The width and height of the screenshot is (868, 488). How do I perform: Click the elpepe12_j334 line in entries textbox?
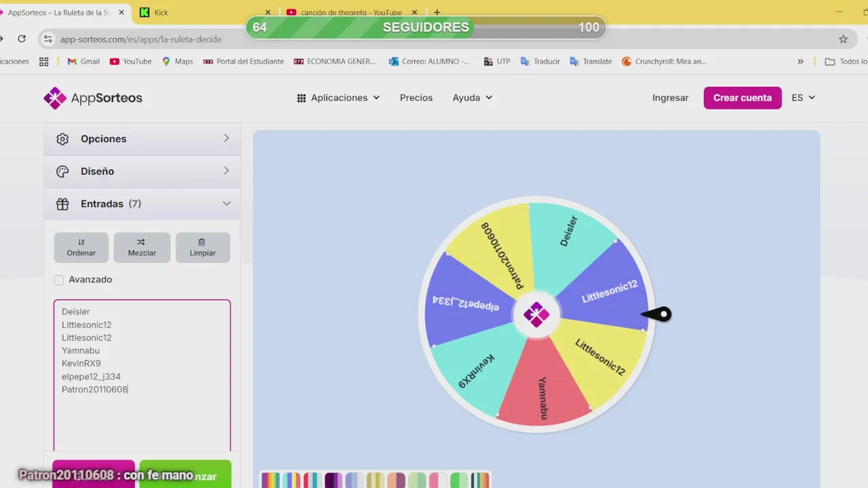(x=92, y=376)
